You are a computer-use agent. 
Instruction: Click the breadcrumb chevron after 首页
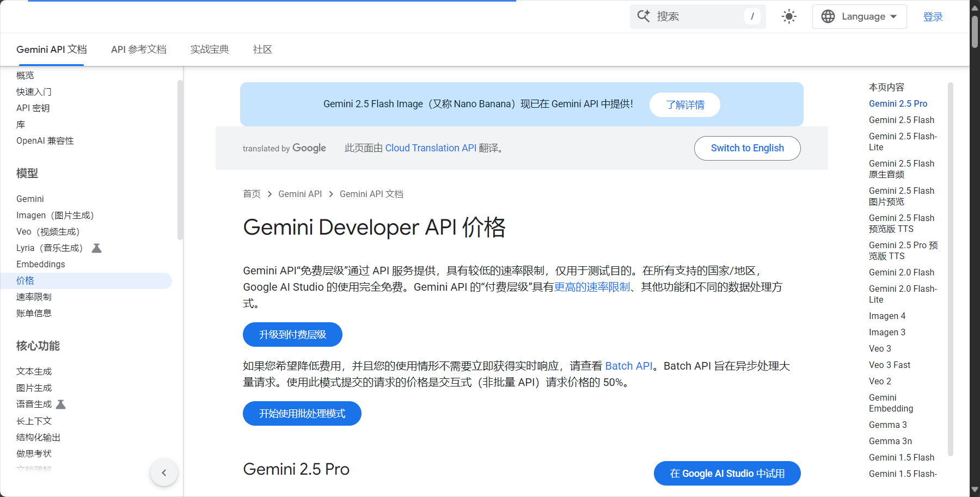(x=269, y=194)
